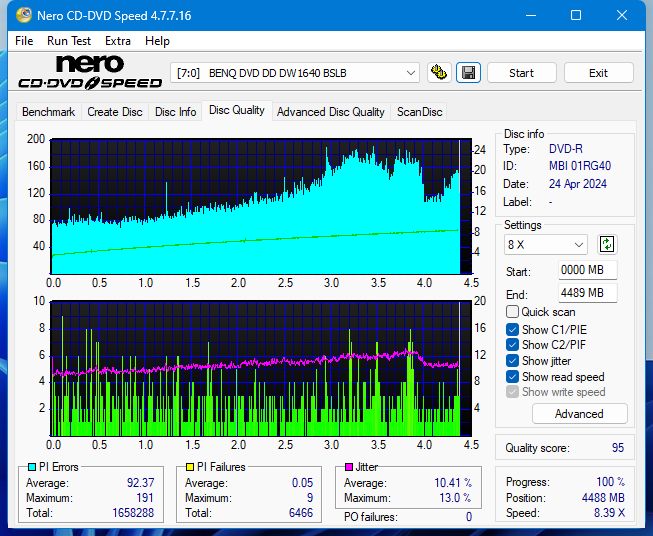Viewport: 653px width, 536px height.
Task: Open the Run Test menu
Action: click(69, 41)
